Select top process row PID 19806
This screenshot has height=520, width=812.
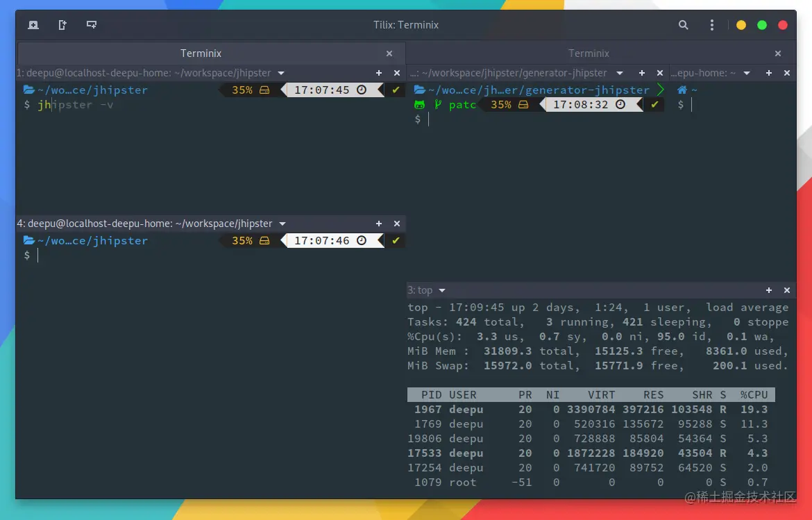[x=591, y=438]
